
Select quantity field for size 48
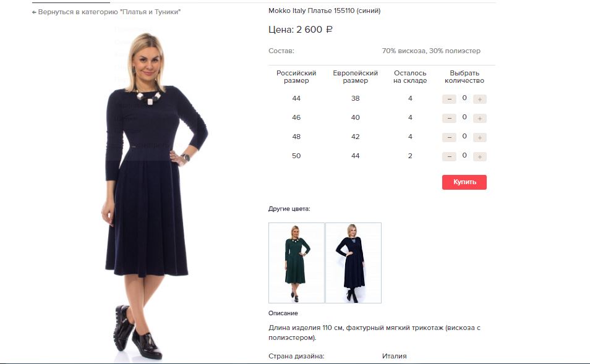(464, 137)
